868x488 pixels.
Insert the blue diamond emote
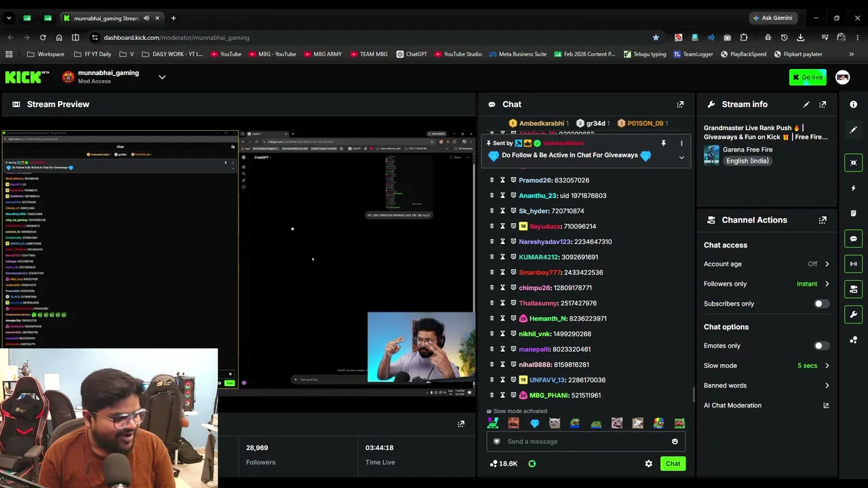[534, 424]
